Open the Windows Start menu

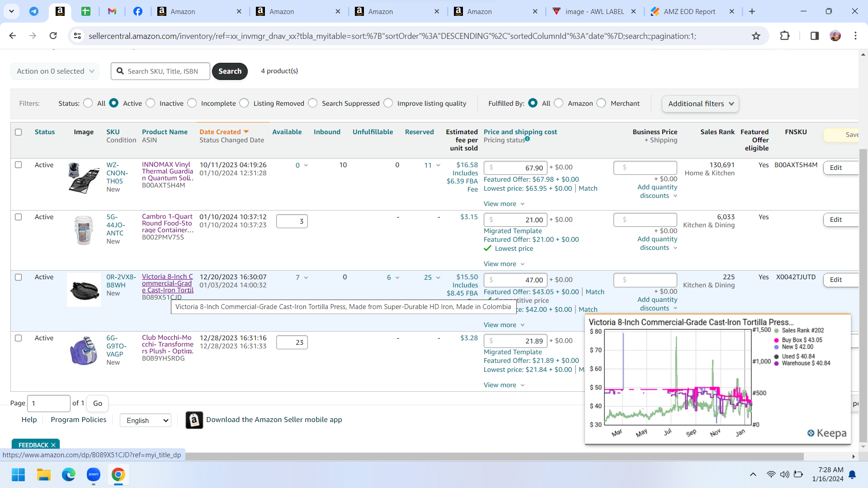coord(18,474)
